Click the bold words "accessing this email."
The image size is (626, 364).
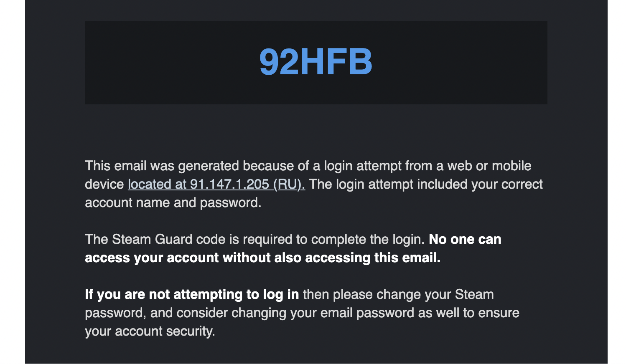373,258
